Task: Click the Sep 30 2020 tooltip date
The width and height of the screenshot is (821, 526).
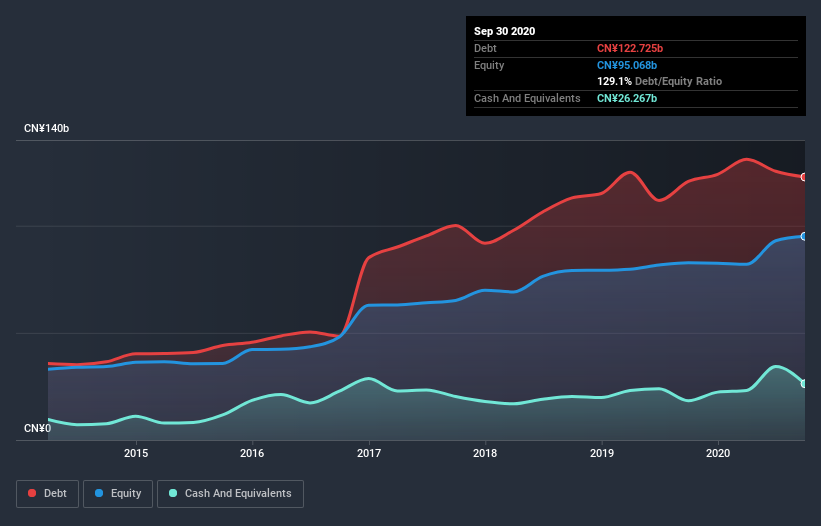Action: pyautogui.click(x=505, y=31)
